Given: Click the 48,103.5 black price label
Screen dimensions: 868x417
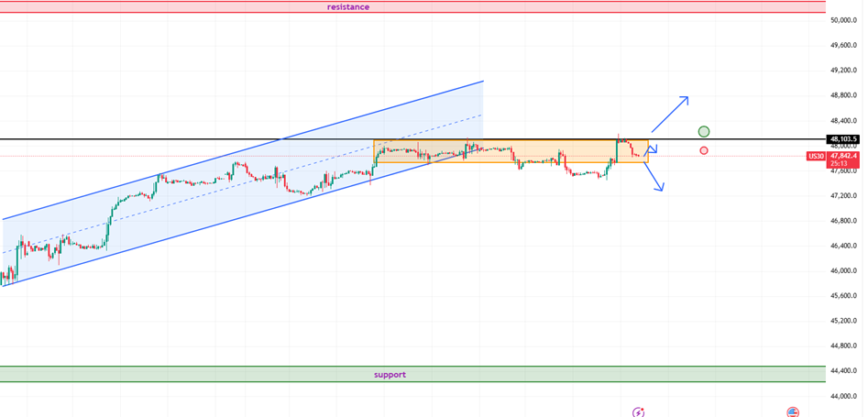Looking at the screenshot, I should pyautogui.click(x=842, y=139).
